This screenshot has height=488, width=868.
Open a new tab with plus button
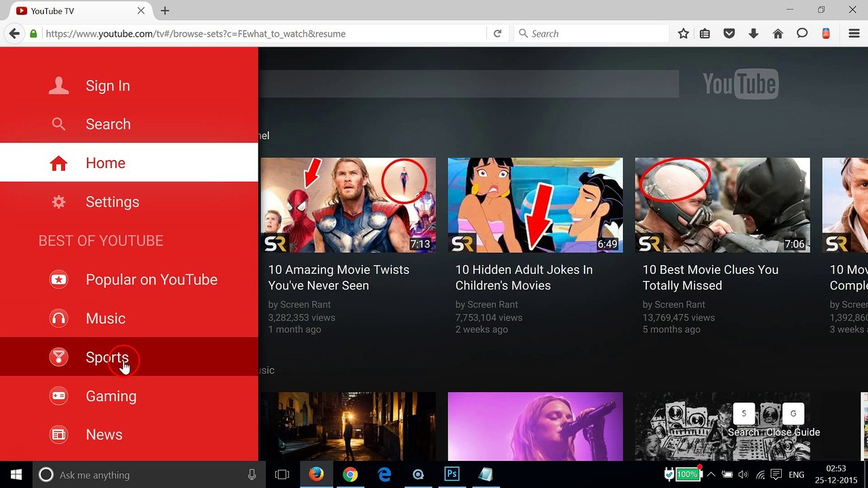[x=165, y=10]
